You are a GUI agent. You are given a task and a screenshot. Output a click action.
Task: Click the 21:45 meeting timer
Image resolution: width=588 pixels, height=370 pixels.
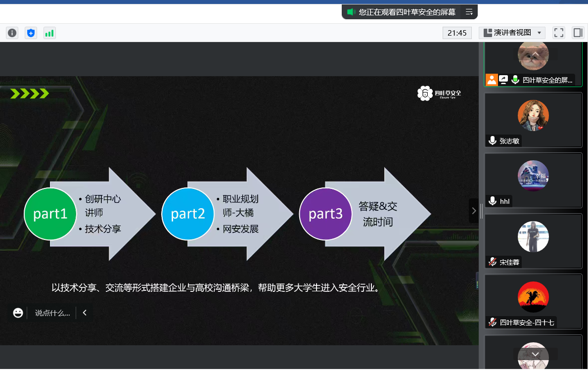click(457, 33)
